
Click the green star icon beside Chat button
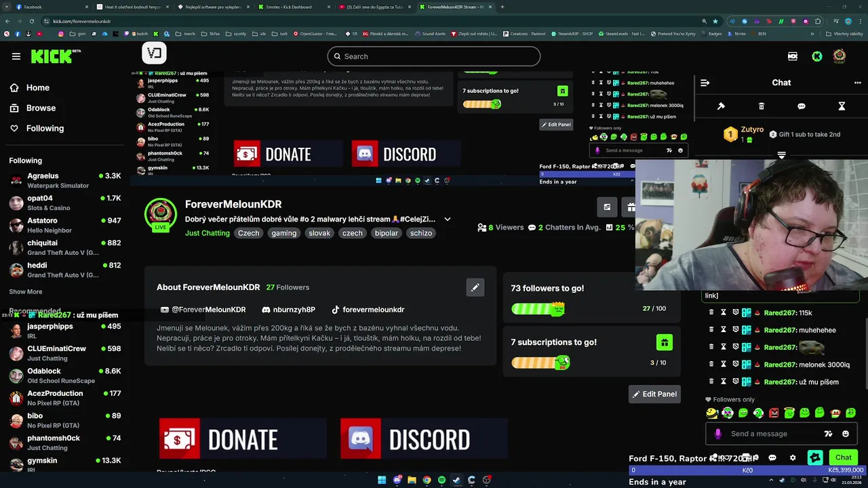815,457
